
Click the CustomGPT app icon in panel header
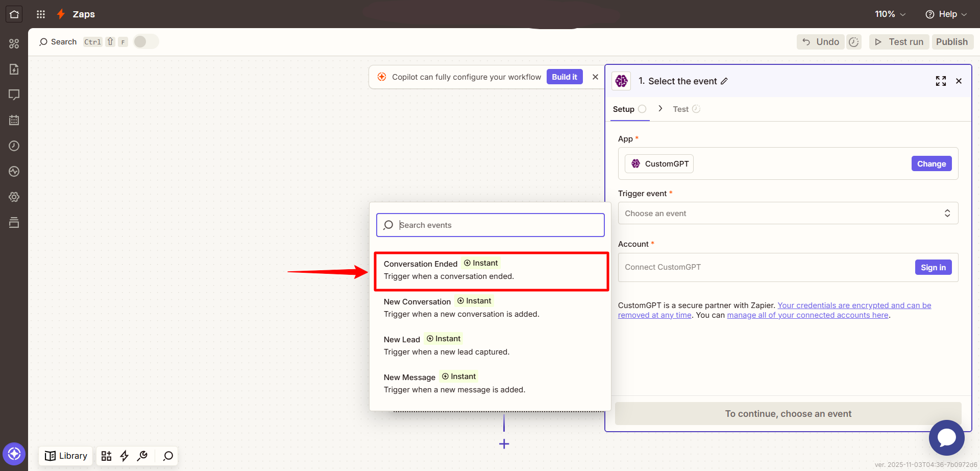(x=621, y=81)
